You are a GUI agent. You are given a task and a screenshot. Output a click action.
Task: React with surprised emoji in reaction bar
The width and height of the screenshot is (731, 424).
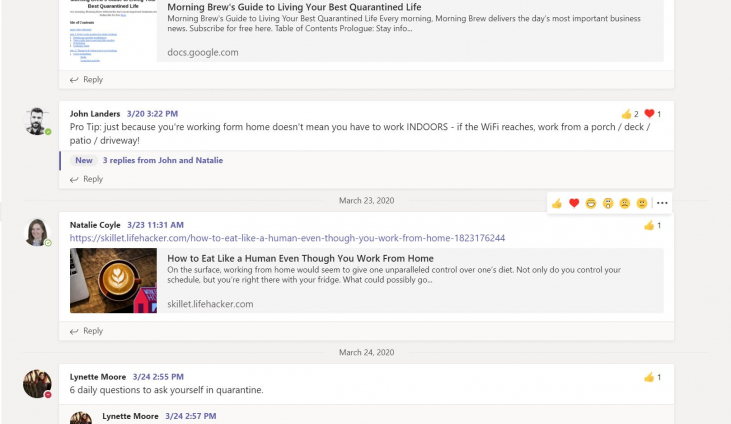tap(607, 203)
